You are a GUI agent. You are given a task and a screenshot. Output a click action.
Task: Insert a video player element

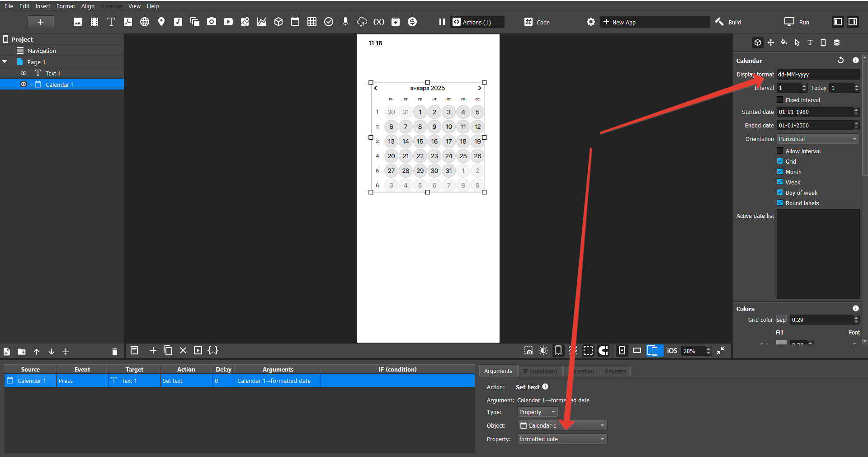pyautogui.click(x=228, y=22)
